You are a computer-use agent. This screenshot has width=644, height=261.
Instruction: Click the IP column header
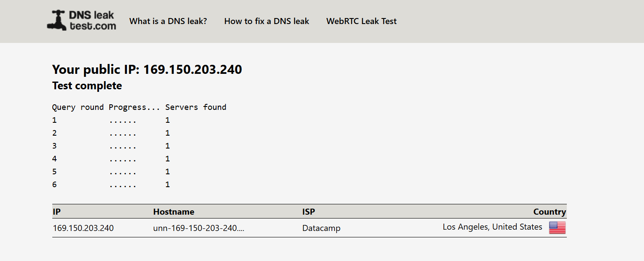[x=57, y=212]
